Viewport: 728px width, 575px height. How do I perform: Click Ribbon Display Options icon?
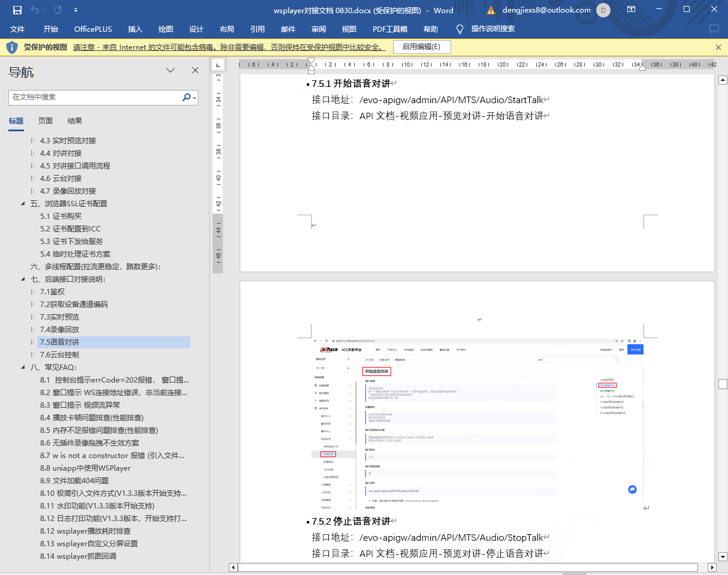pos(631,10)
